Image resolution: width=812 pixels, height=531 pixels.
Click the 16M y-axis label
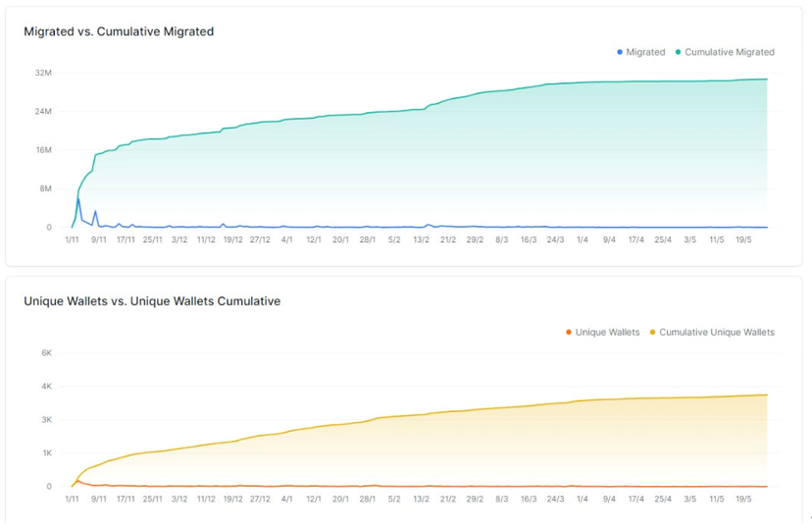[x=44, y=150]
